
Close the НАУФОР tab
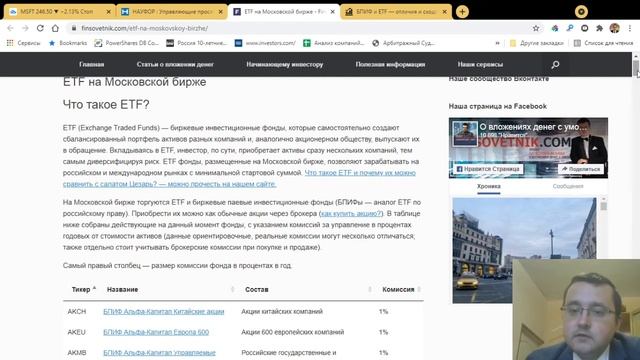(x=221, y=12)
